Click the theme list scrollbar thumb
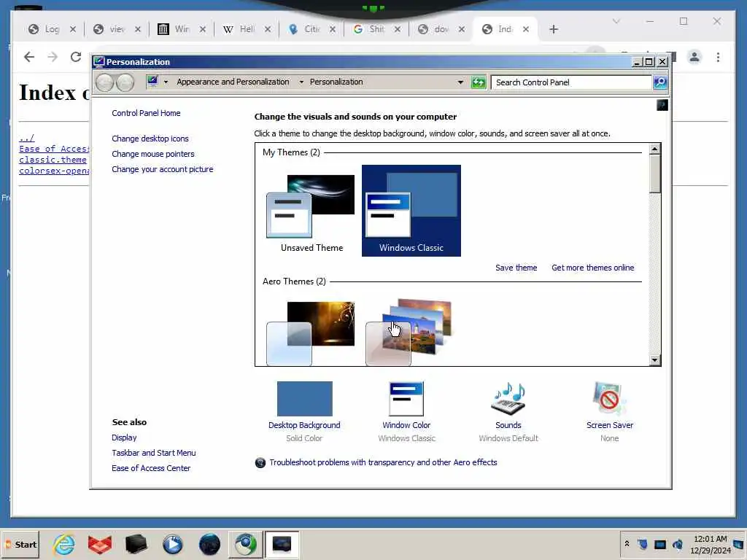This screenshot has height=560, width=747. (x=655, y=174)
